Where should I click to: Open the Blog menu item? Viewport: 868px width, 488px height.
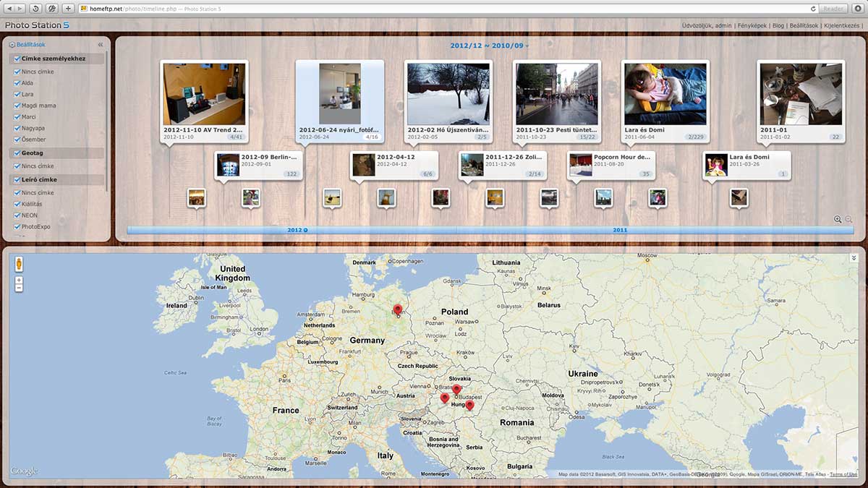[x=778, y=25]
